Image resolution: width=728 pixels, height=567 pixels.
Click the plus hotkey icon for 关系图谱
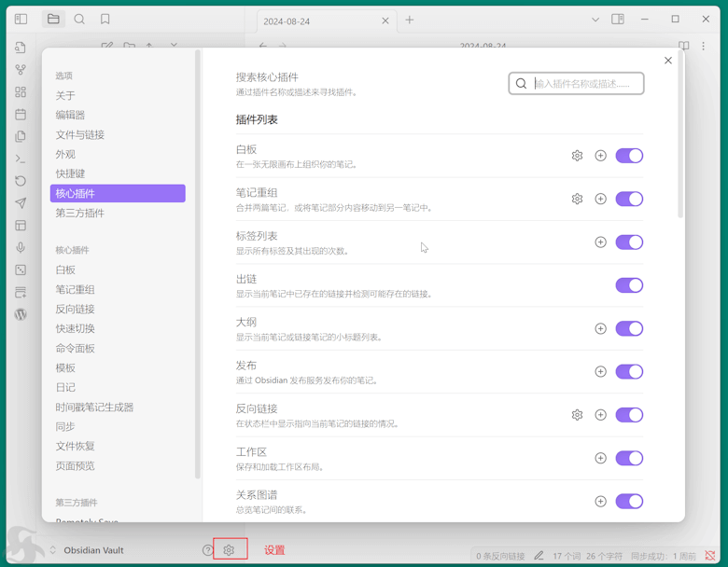point(601,501)
